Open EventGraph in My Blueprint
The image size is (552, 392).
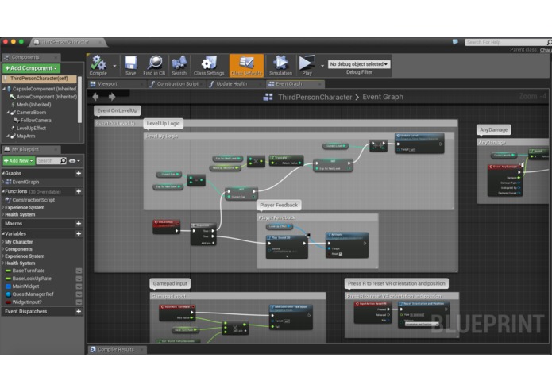25,182
